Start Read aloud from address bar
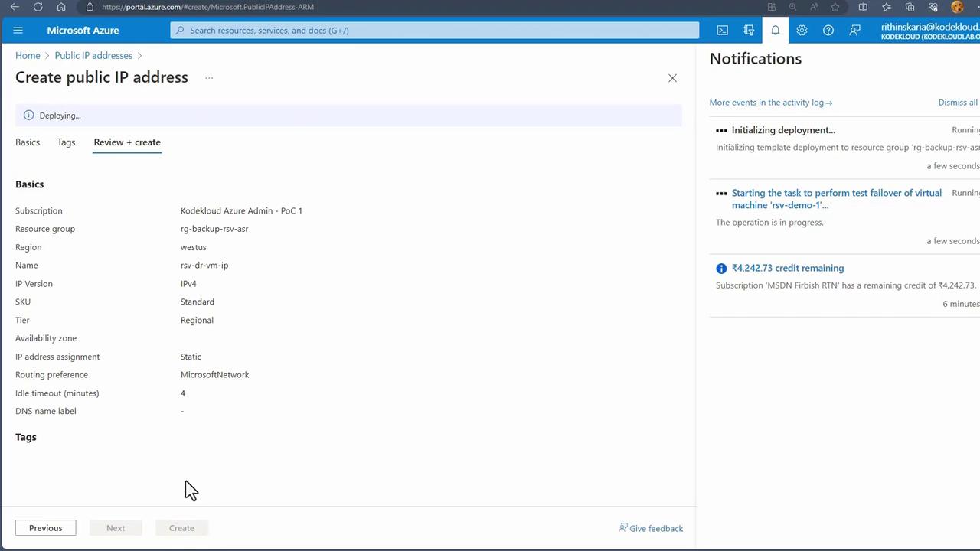 click(814, 7)
